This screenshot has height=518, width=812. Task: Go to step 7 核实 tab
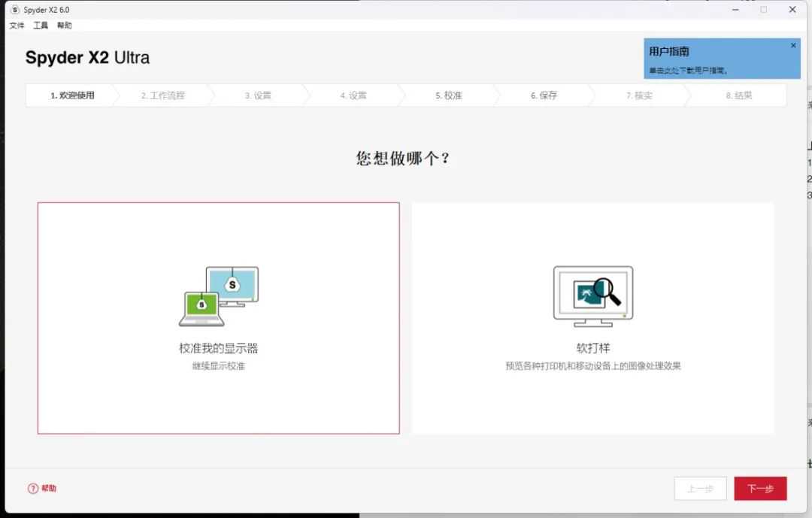(x=639, y=95)
